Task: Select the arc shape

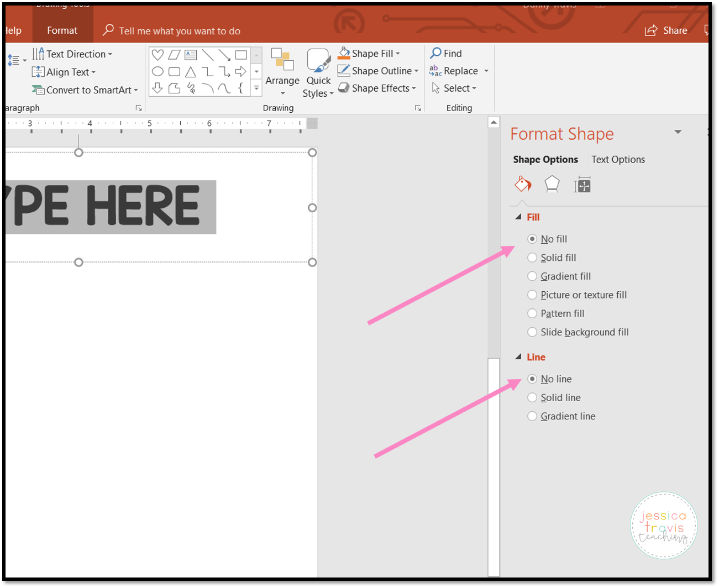Action: (208, 88)
